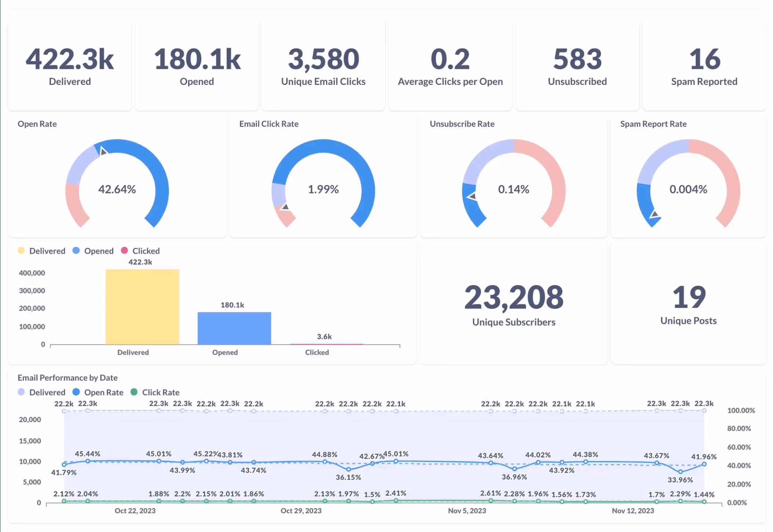
Task: Click the Open Rate gauge needle marker
Action: (103, 151)
